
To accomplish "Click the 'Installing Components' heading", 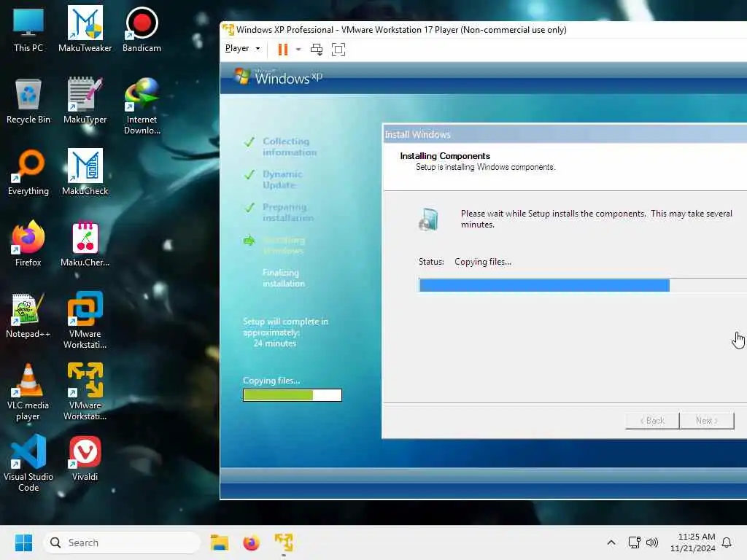I will (x=445, y=156).
